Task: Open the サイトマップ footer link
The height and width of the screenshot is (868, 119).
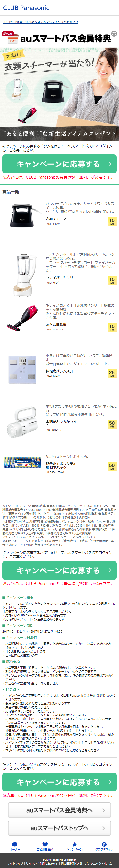Action: tap(15, 864)
